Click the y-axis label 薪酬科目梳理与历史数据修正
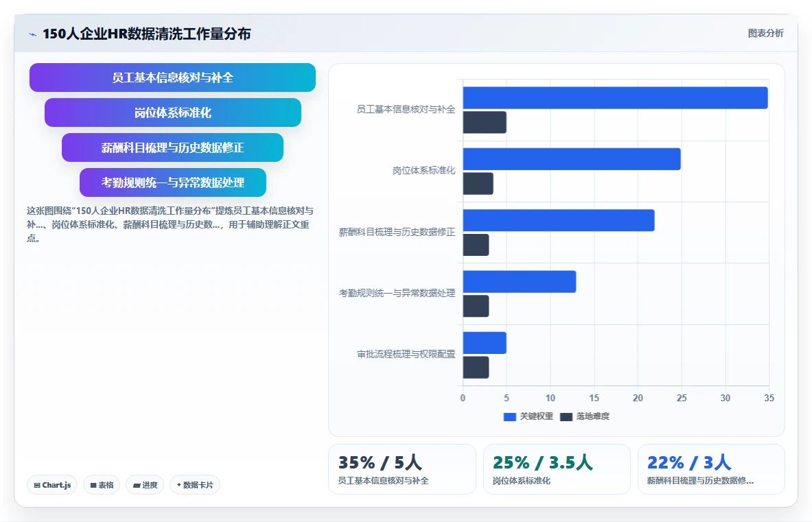 pos(397,233)
